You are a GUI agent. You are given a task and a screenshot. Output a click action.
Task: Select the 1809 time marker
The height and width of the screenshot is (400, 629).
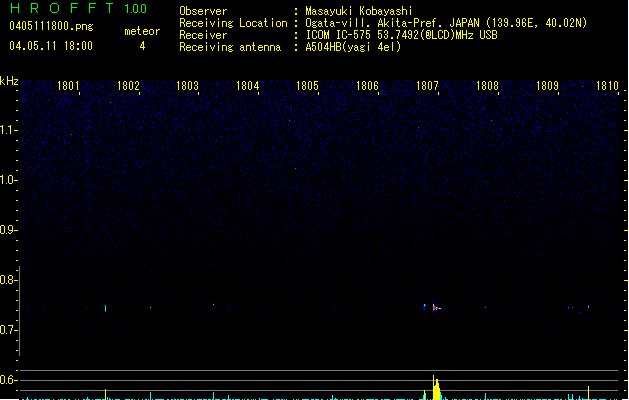point(548,87)
